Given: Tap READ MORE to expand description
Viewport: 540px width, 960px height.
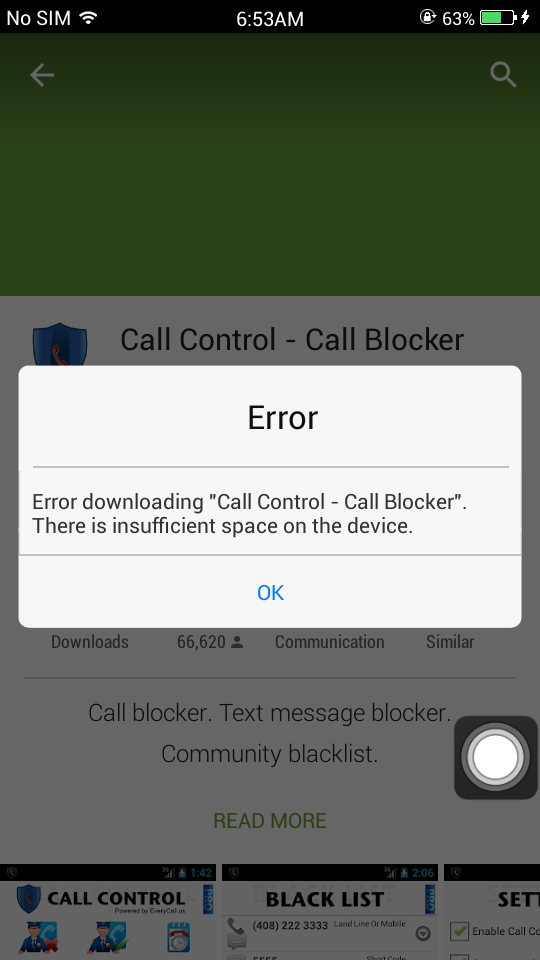Looking at the screenshot, I should tap(270, 820).
